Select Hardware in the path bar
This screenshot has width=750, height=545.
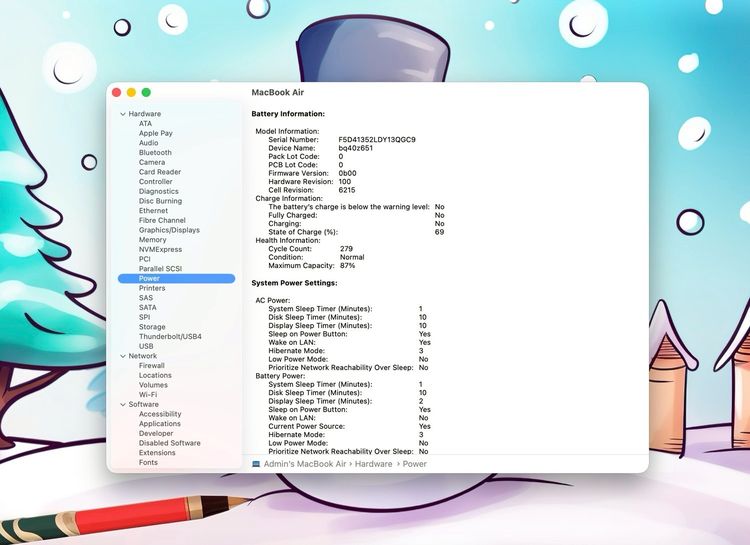373,464
